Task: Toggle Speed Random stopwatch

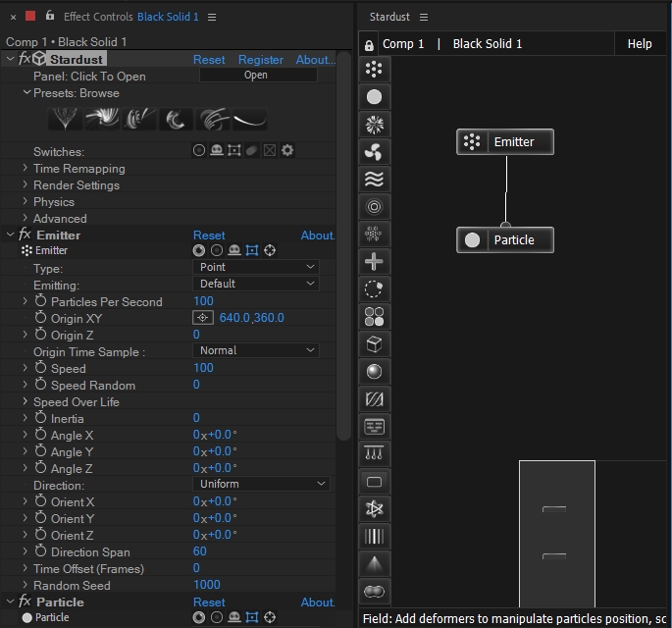Action: point(41,385)
